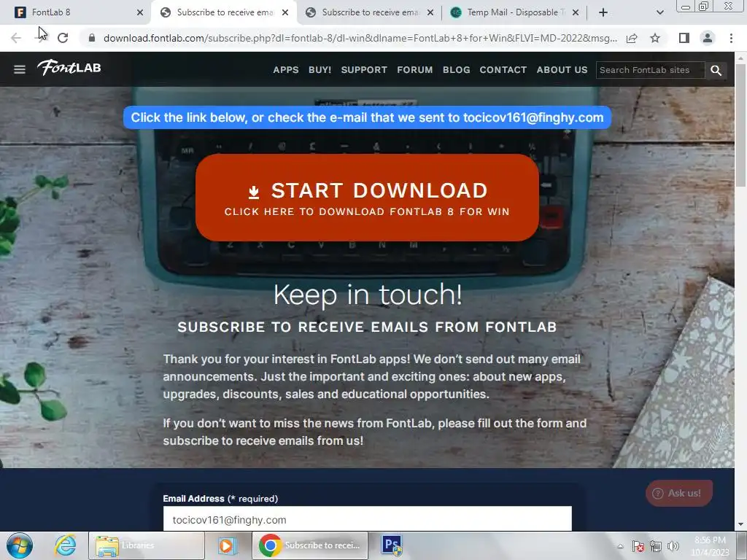Close the Temp Mail tab
This screenshot has width=747, height=560.
[x=576, y=12]
